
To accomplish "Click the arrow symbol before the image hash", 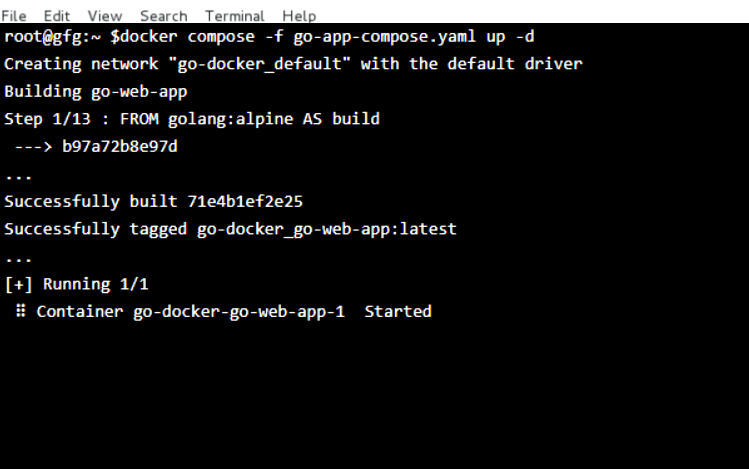I will (33, 147).
